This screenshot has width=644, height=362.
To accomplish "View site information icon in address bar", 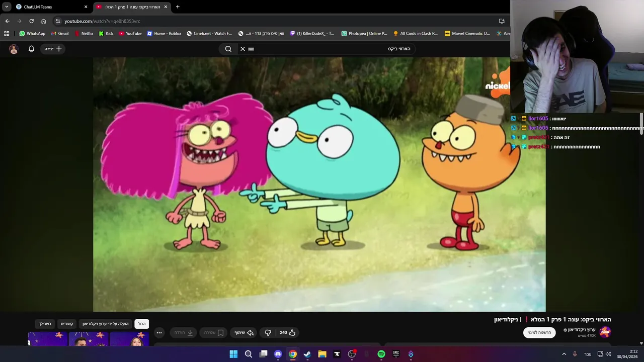I will pos(58,21).
